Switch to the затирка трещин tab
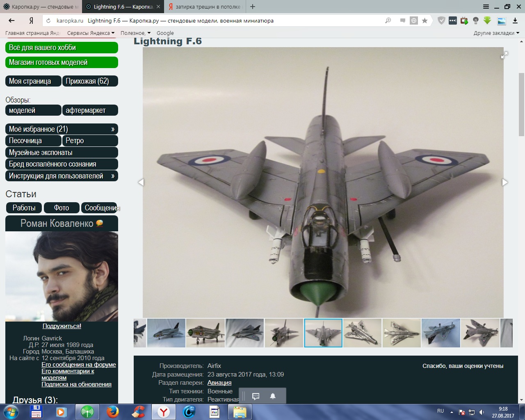 205,7
